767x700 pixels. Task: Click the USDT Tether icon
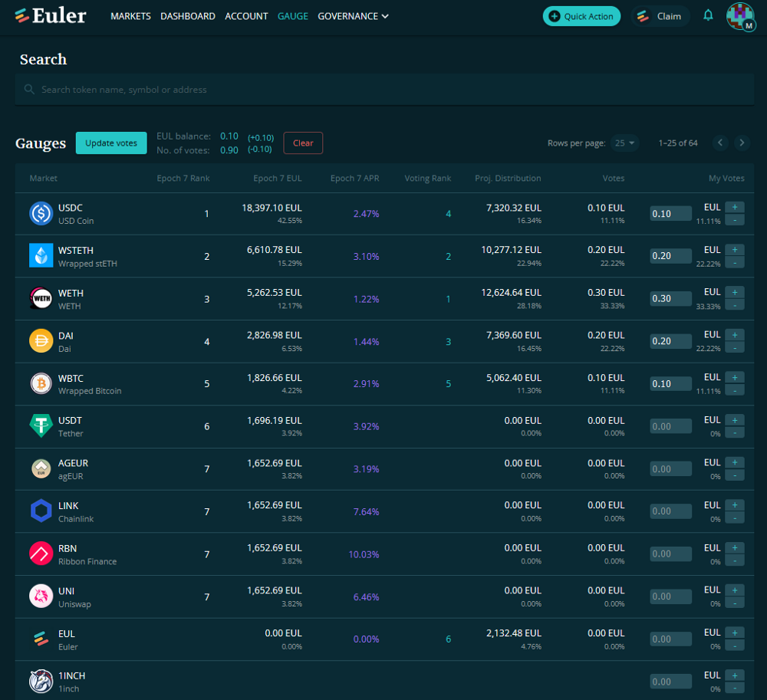(x=41, y=426)
